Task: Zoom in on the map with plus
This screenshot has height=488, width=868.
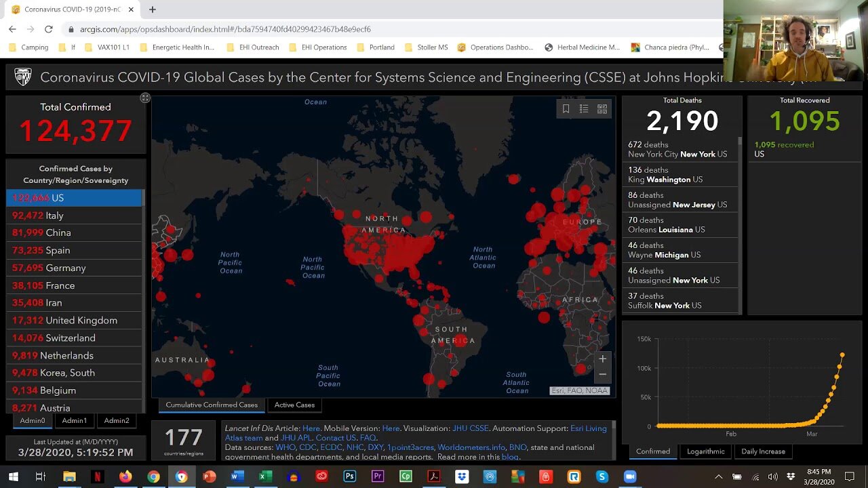Action: pos(602,359)
